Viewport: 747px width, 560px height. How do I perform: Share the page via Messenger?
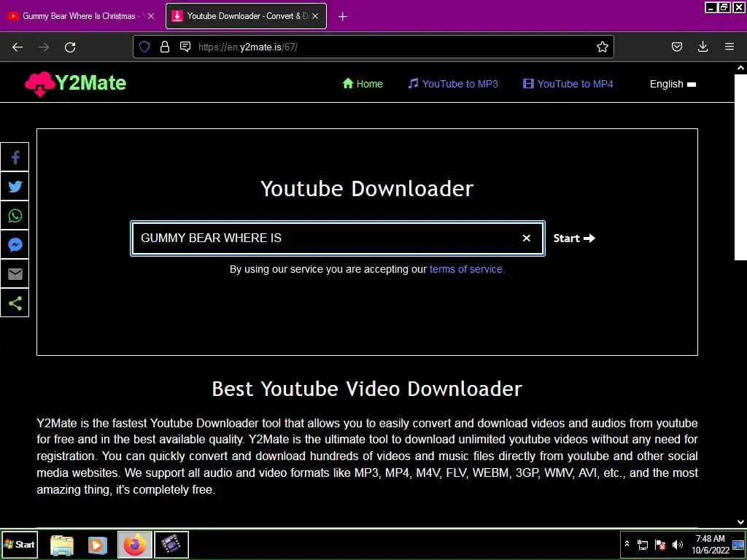click(15, 245)
